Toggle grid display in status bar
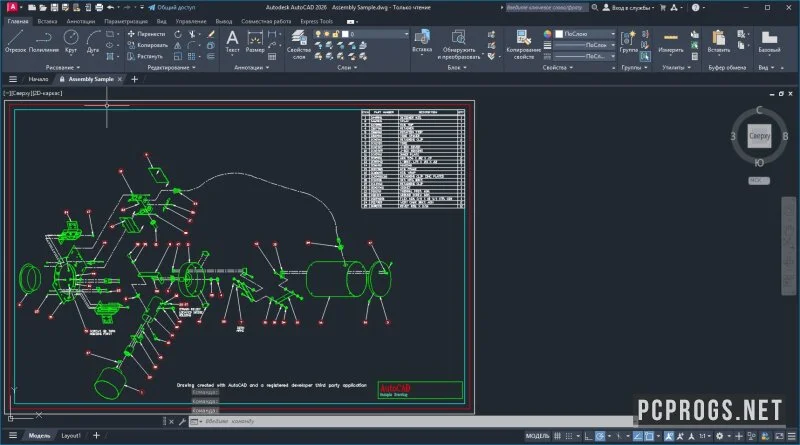800x445 pixels. pos(557,436)
